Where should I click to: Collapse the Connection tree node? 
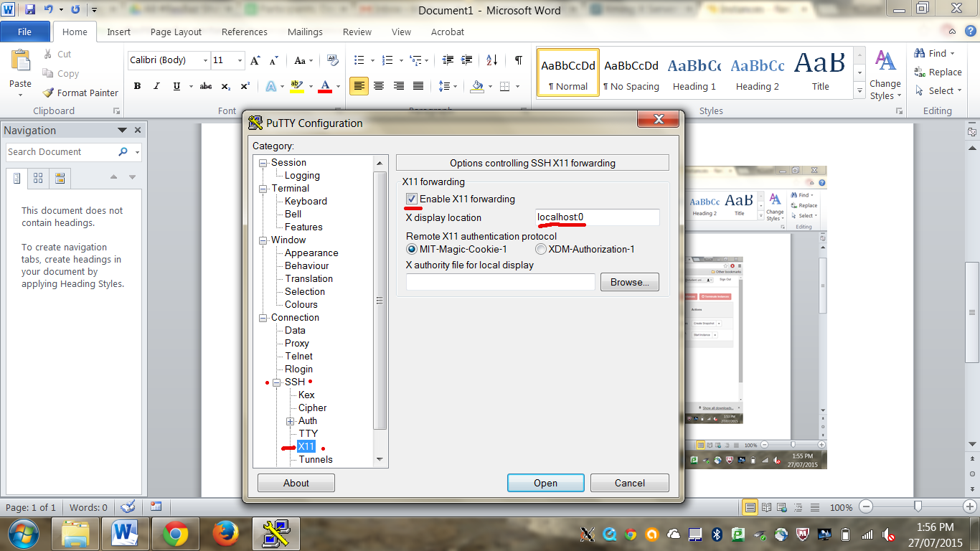point(263,318)
